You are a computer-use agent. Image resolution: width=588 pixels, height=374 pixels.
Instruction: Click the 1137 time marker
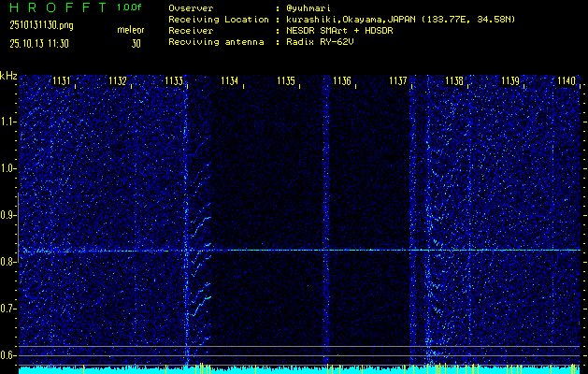click(398, 81)
